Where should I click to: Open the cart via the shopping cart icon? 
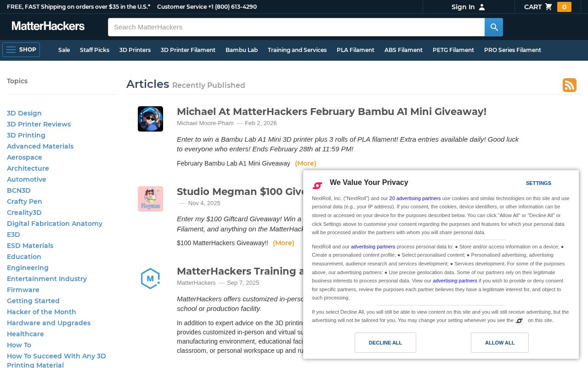(x=549, y=7)
